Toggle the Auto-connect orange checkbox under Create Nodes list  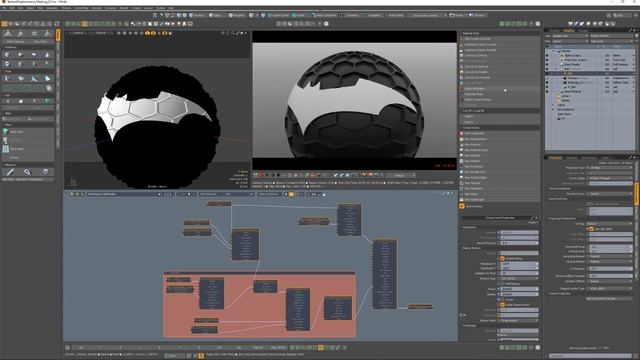tap(462, 206)
